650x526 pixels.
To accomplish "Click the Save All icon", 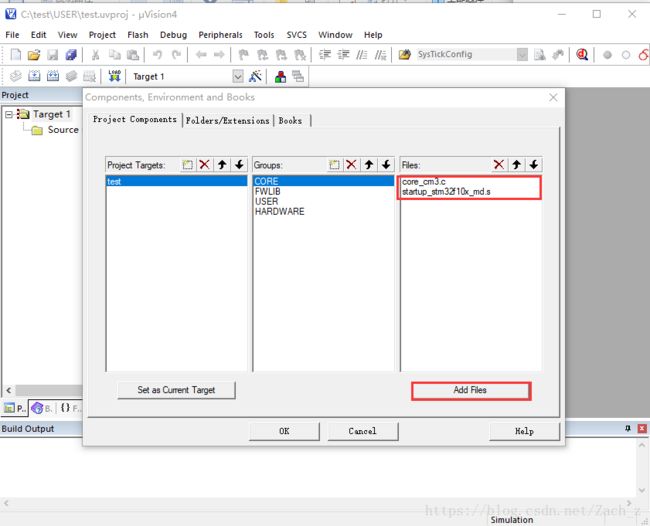I will 71,54.
